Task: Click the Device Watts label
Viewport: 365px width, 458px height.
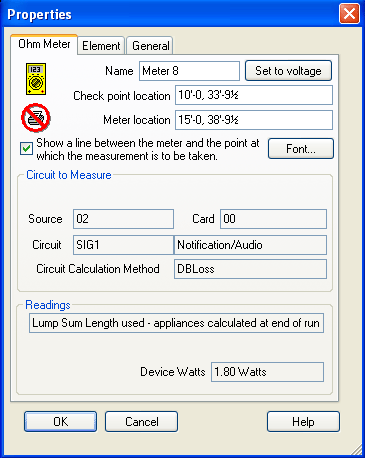Action: 173,372
